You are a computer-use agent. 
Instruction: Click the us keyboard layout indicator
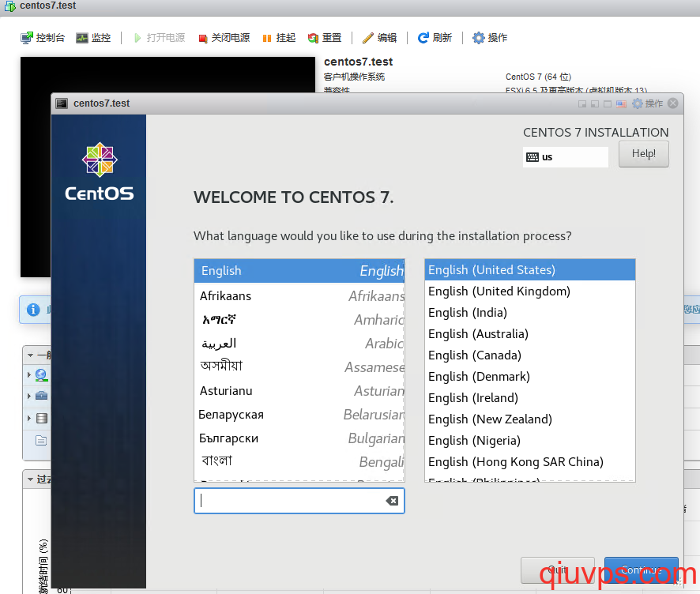click(x=565, y=157)
